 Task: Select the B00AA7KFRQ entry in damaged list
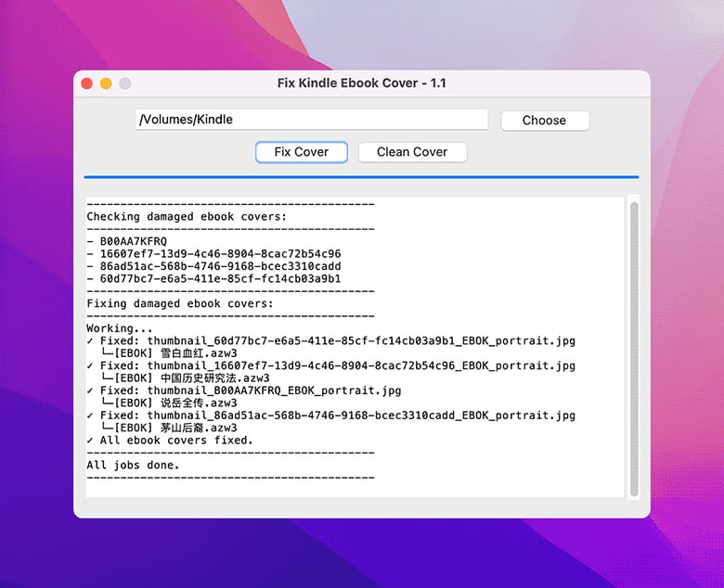click(133, 241)
